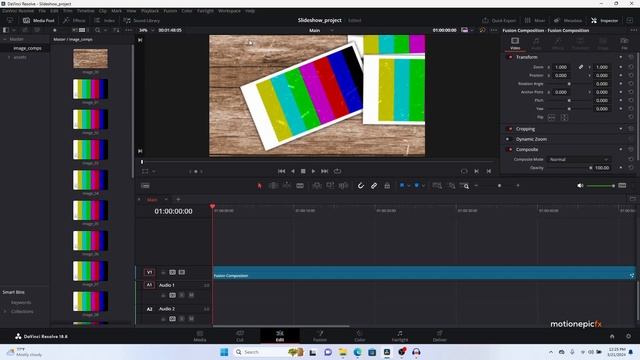Viewport: 640px width, 360px height.
Task: Click the Windows Start button
Action: [224, 352]
